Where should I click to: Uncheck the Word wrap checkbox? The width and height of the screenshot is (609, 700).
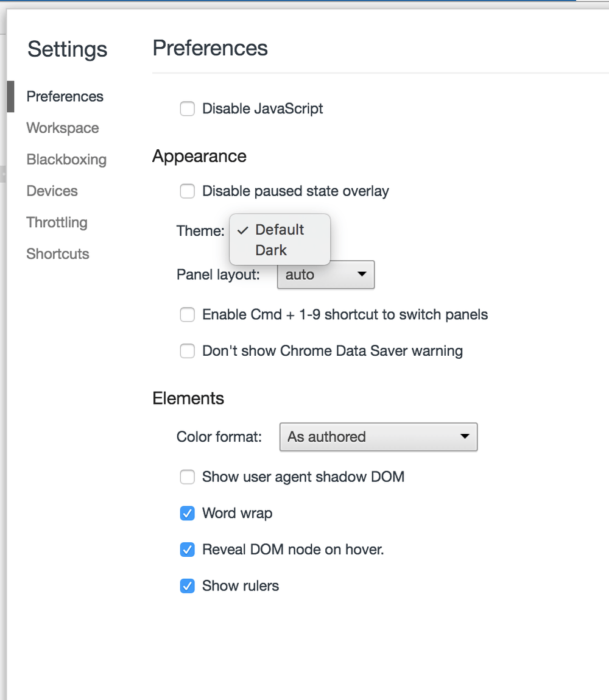tap(188, 514)
